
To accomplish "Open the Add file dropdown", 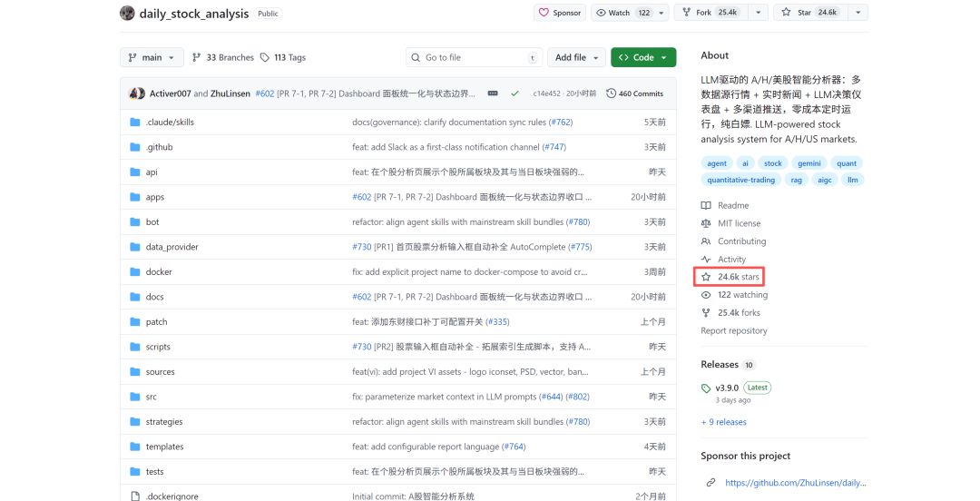I will (577, 57).
